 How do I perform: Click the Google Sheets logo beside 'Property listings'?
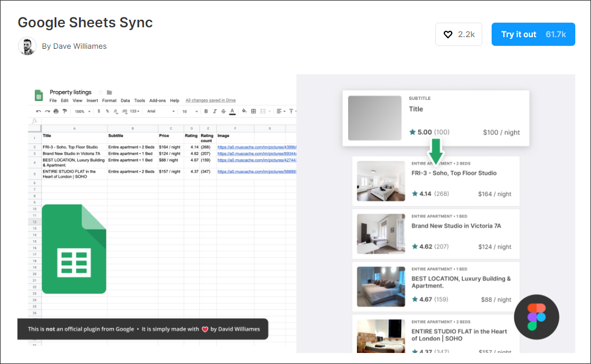click(x=38, y=95)
